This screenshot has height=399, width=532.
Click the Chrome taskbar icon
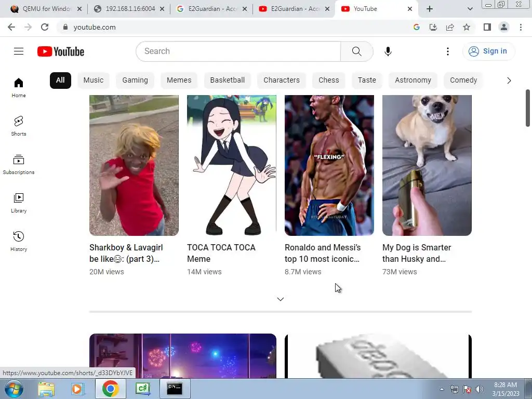click(x=110, y=389)
